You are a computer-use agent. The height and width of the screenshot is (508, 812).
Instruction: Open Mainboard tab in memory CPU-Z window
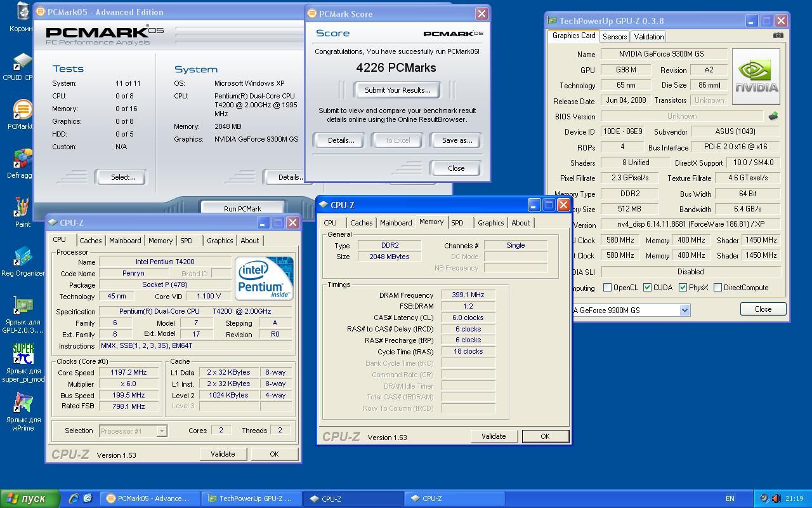tap(396, 223)
